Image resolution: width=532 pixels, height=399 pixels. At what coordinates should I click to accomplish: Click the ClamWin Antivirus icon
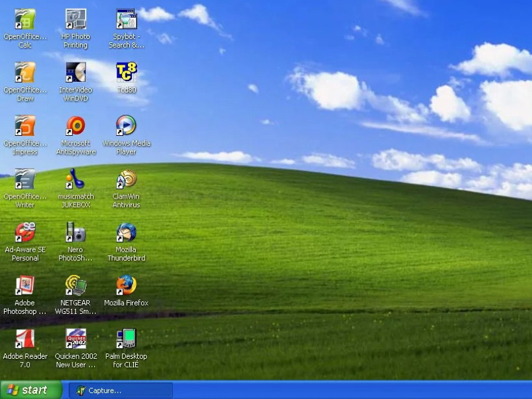[126, 179]
